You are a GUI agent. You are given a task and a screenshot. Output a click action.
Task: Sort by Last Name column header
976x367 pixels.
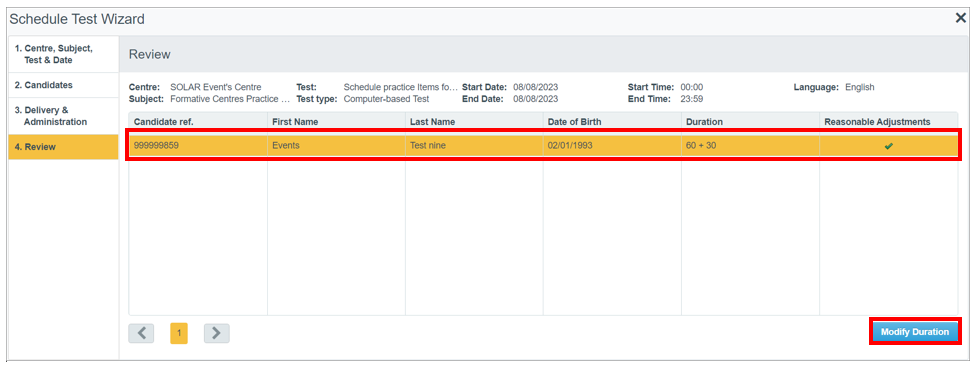click(474, 122)
